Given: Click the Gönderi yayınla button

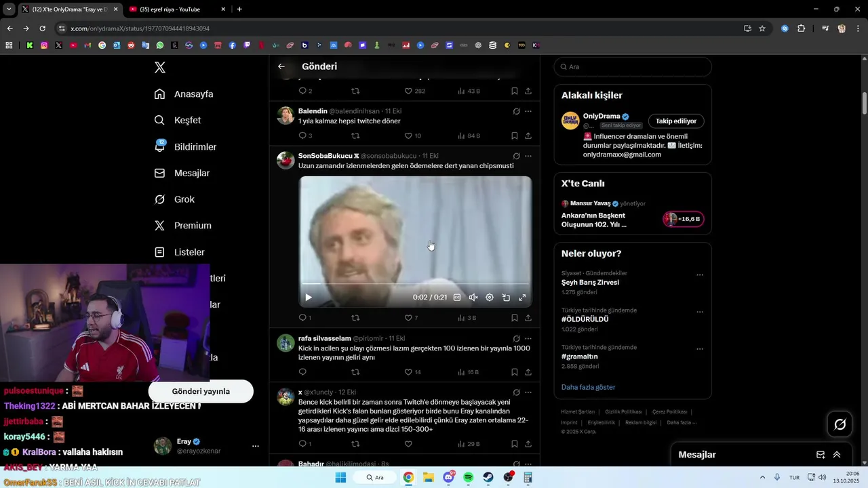Looking at the screenshot, I should (201, 391).
